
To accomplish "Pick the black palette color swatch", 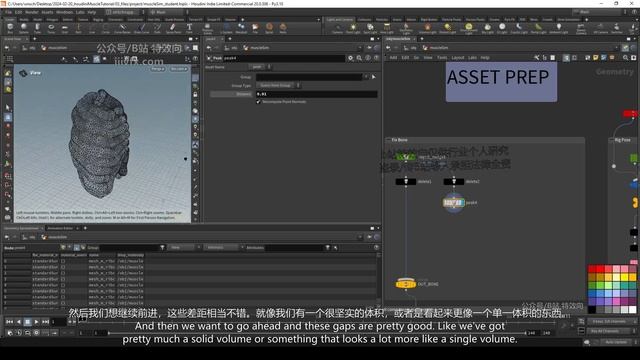I will [x=592, y=310].
